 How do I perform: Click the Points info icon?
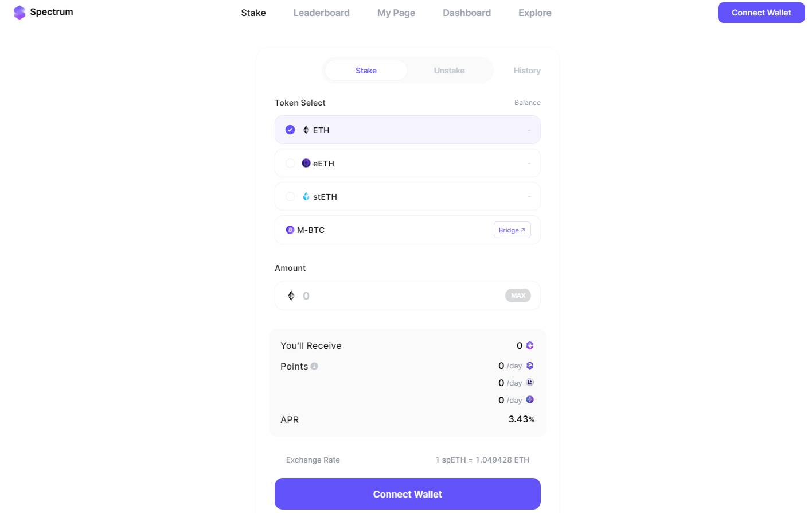(314, 366)
